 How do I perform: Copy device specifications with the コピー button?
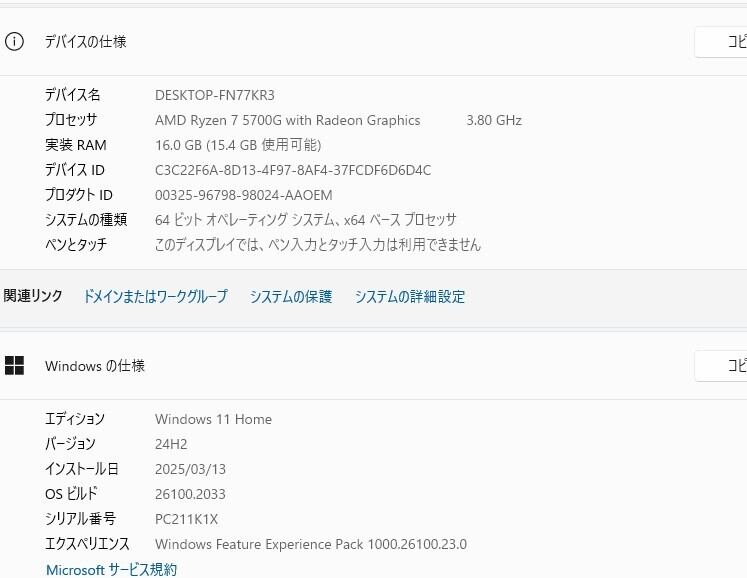pyautogui.click(x=721, y=42)
